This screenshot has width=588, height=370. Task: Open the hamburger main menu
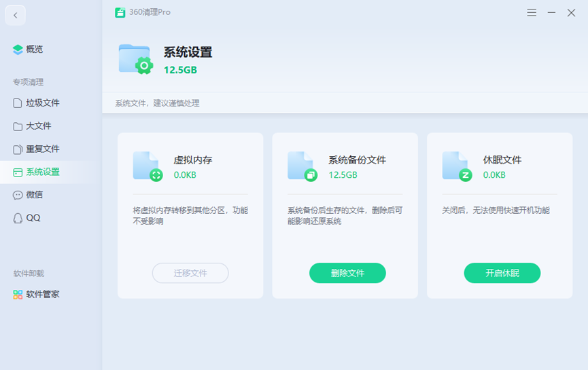(532, 13)
